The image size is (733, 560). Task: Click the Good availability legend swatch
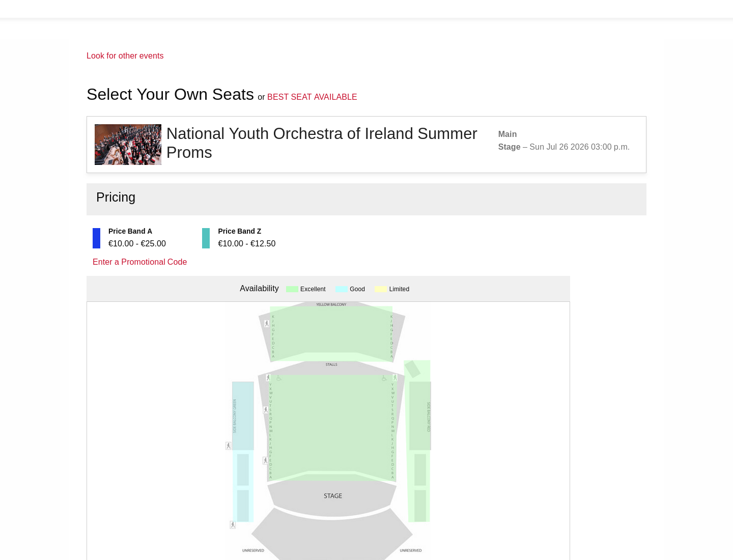click(x=342, y=289)
